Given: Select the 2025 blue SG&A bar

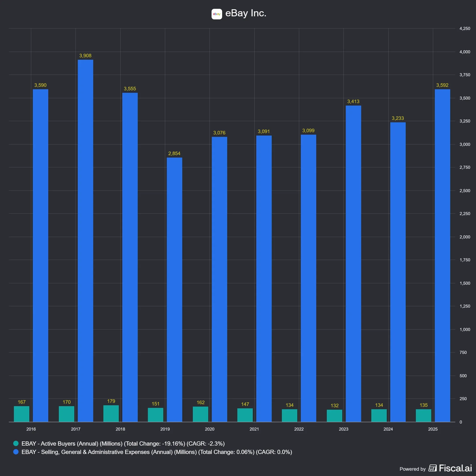Looking at the screenshot, I should (443, 255).
